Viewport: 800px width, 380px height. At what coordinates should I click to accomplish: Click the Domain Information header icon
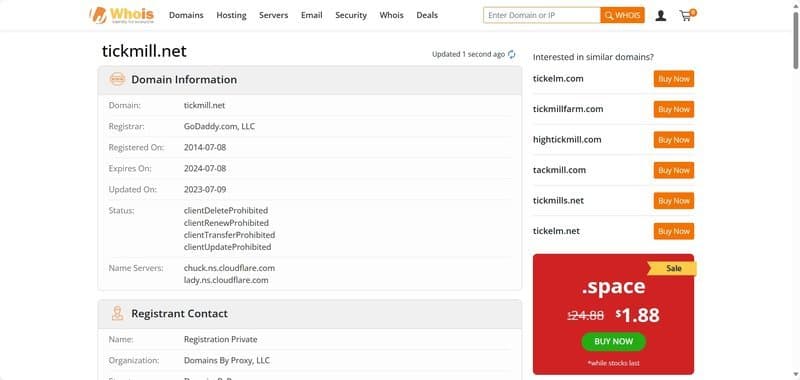117,79
